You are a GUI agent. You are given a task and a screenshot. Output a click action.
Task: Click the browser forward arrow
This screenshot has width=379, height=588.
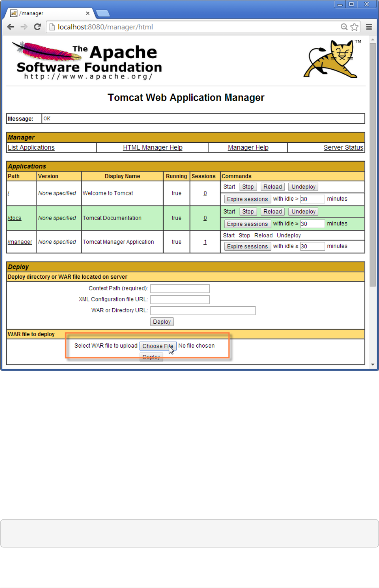[24, 27]
